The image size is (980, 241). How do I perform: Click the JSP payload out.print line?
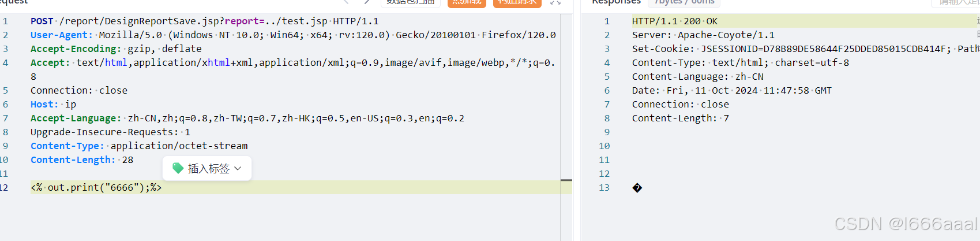tap(96, 188)
